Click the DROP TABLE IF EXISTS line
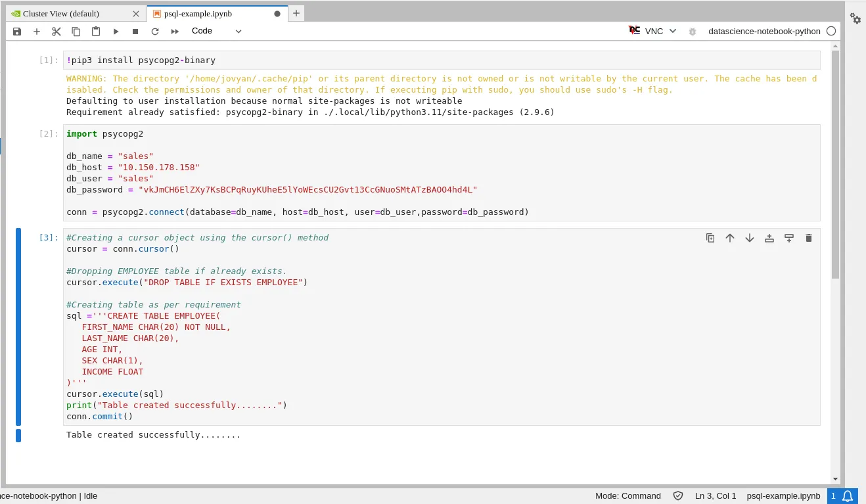 tap(187, 283)
